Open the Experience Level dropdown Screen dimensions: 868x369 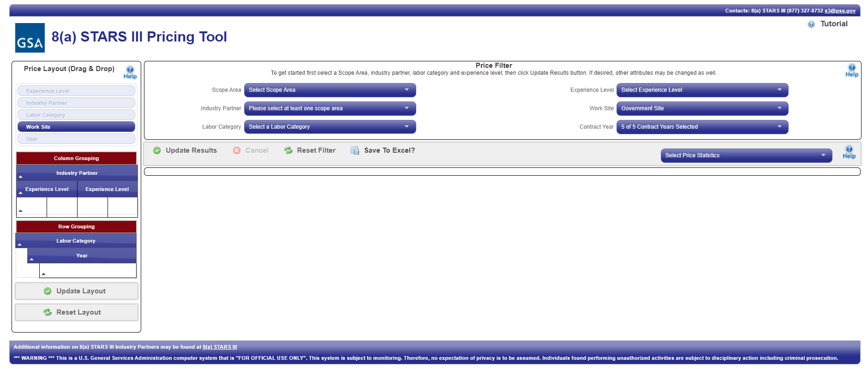coord(702,90)
